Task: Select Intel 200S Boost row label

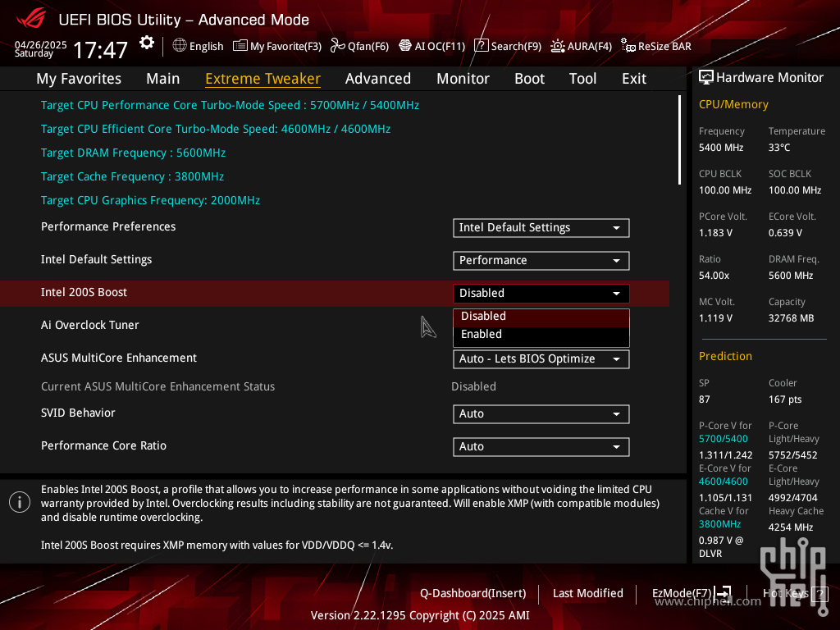Action: [84, 293]
